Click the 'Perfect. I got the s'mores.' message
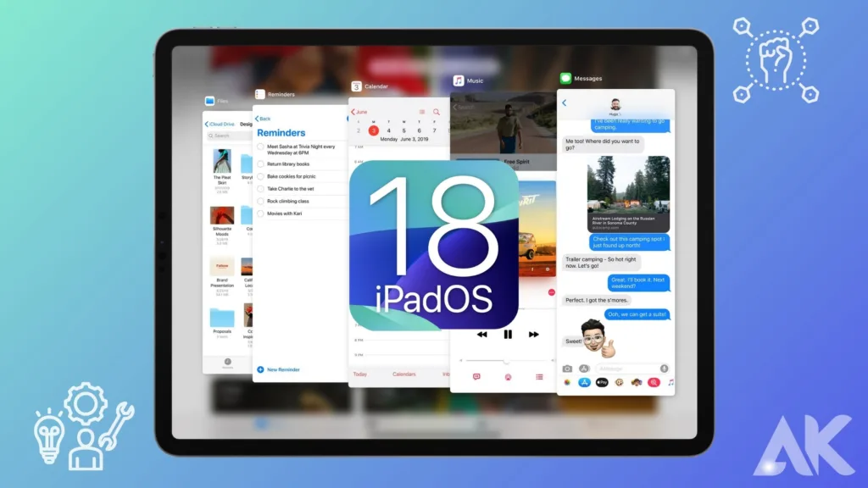This screenshot has width=868, height=488. [x=597, y=300]
